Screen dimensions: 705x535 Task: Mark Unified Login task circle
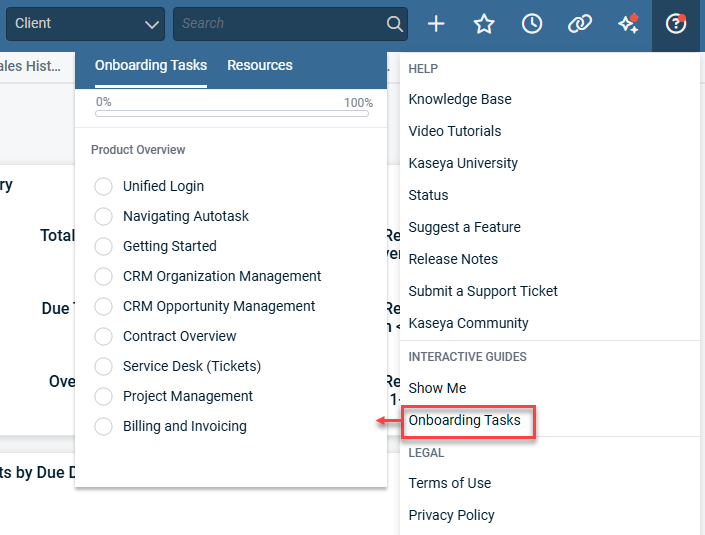[x=103, y=186]
